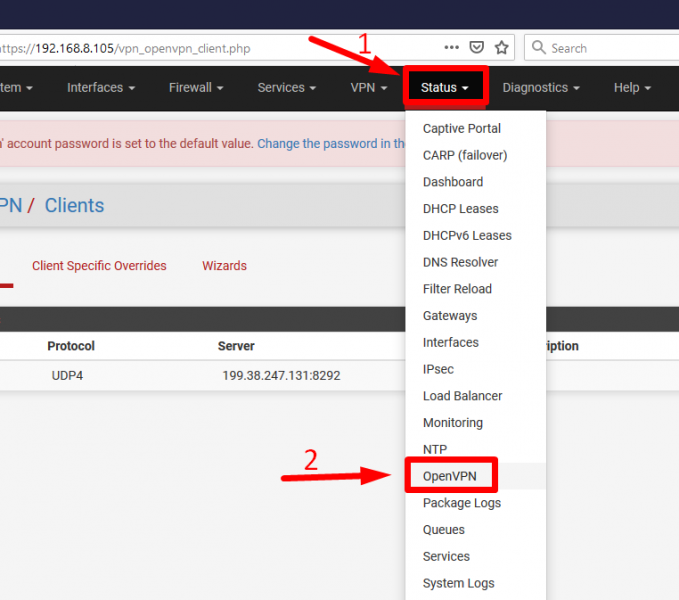Viewport: 679px width, 600px height.
Task: Expand the Services dropdown in navbar
Action: point(287,88)
